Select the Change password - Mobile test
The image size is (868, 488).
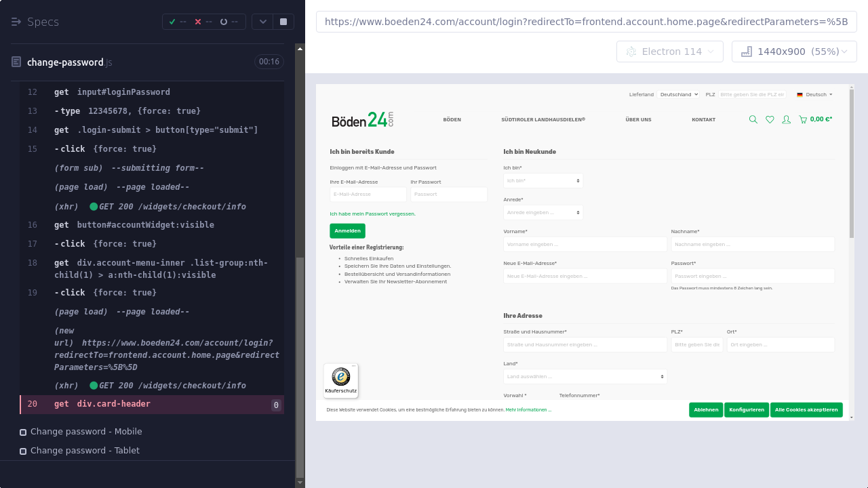[86, 432]
